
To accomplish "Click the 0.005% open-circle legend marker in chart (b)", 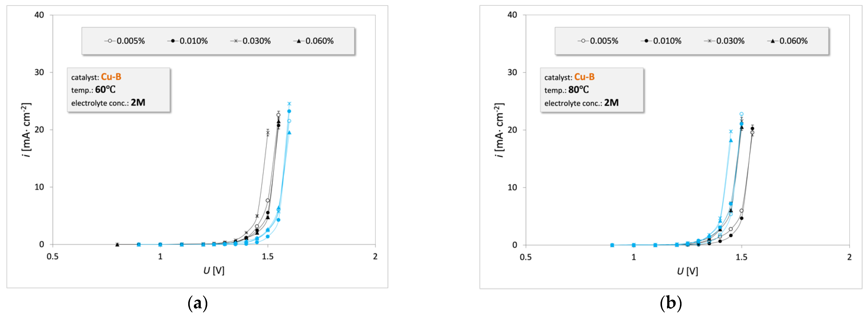I will [583, 41].
